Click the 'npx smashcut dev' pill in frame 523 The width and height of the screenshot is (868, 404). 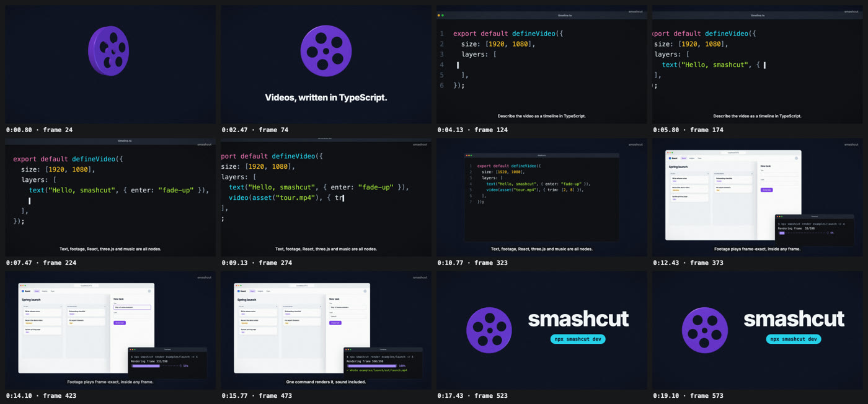pyautogui.click(x=578, y=339)
